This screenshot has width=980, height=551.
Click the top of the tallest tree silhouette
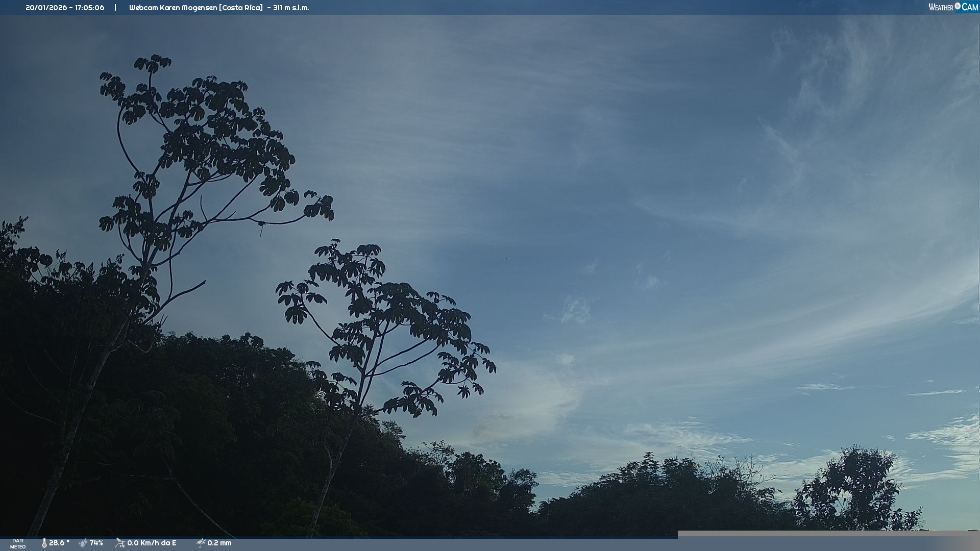tap(152, 63)
